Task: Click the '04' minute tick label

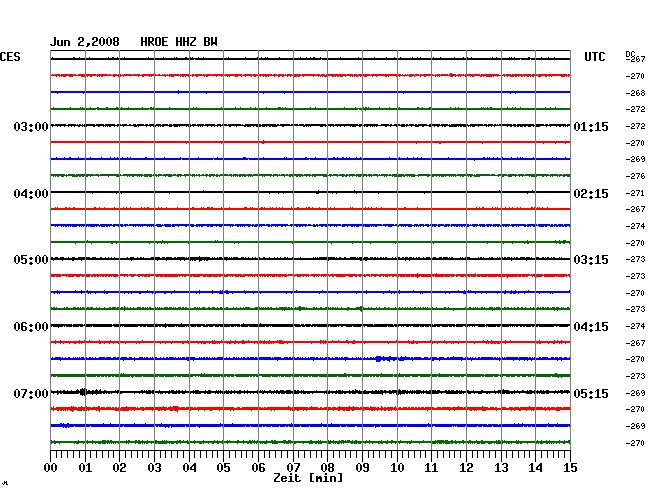Action: 189,468
